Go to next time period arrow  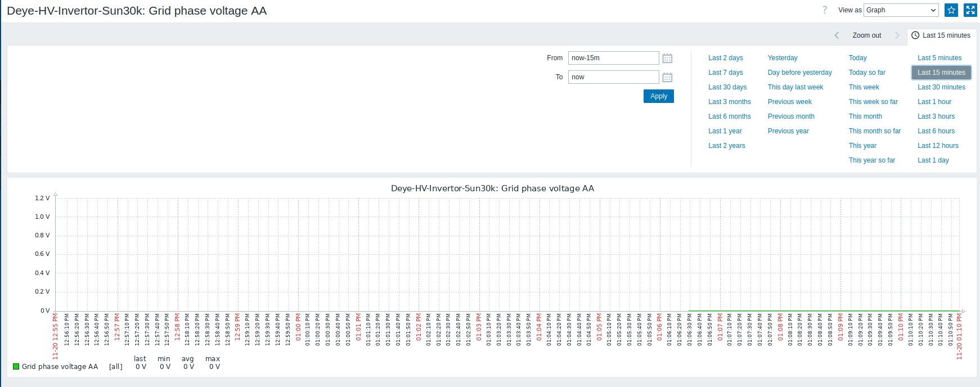(x=897, y=35)
